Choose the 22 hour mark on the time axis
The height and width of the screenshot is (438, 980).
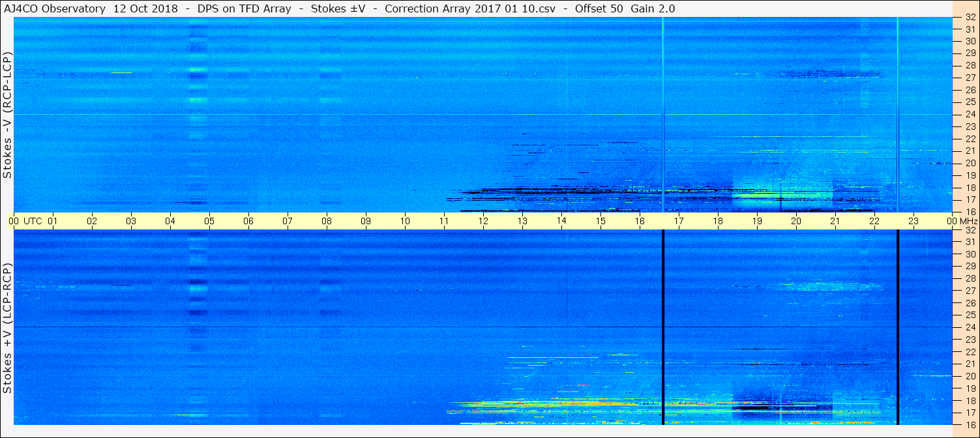pyautogui.click(x=874, y=221)
